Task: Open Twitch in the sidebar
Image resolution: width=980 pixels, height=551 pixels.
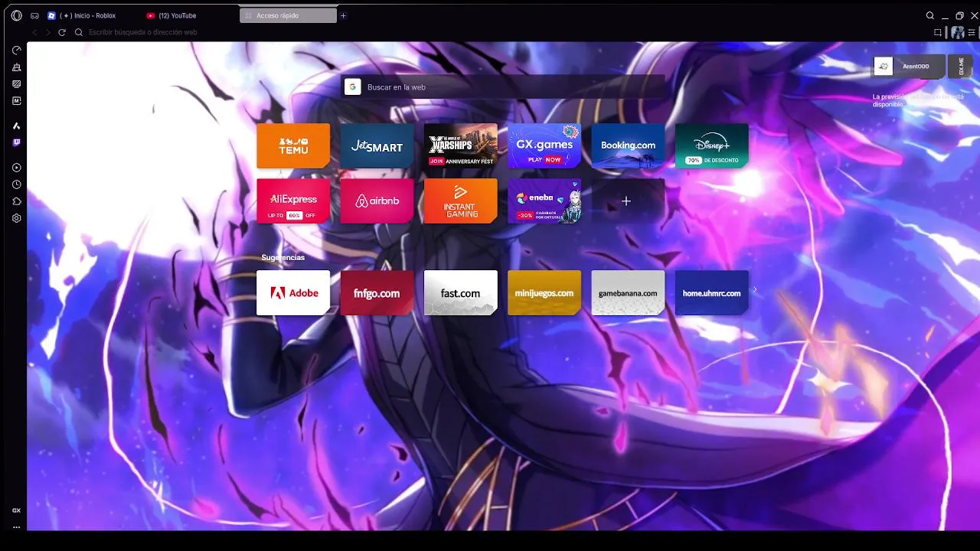Action: point(16,142)
